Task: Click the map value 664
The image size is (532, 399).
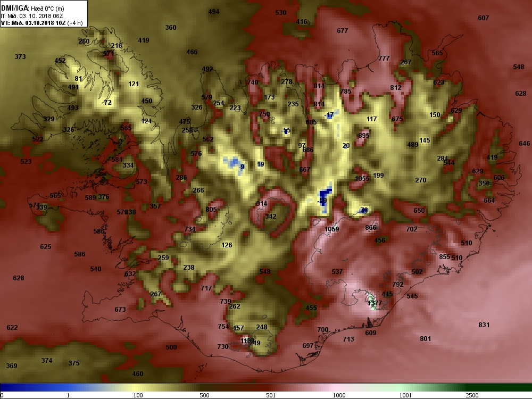Action: (489, 200)
